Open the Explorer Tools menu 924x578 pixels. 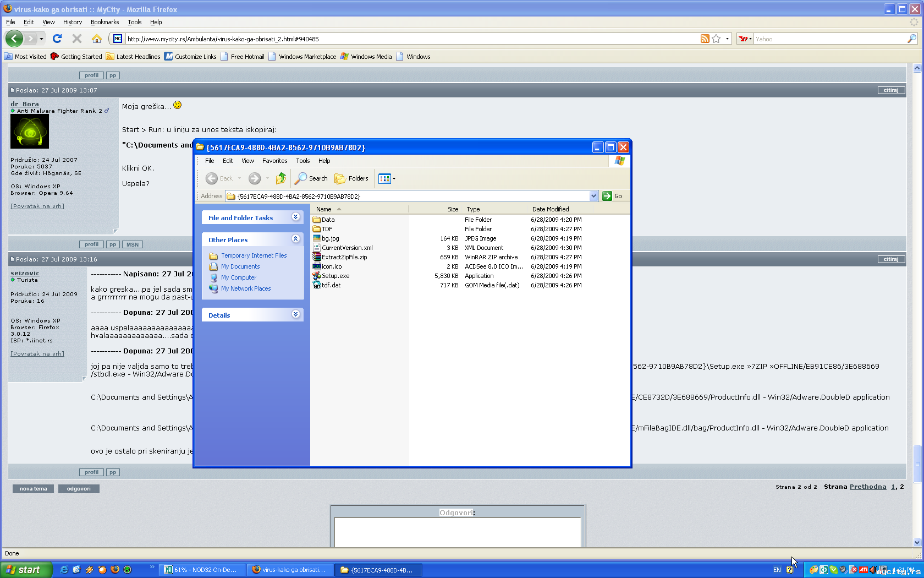(303, 161)
